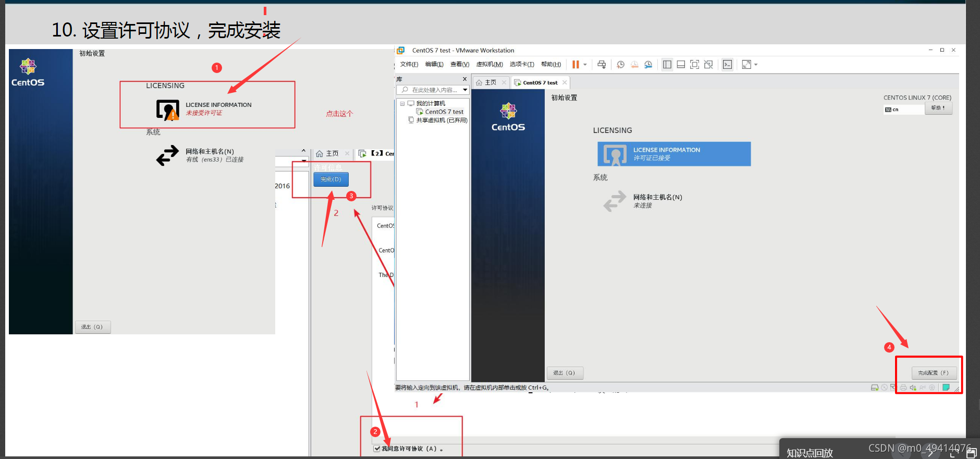Open the snapshot manager
The width and height of the screenshot is (980, 459).
pos(648,65)
